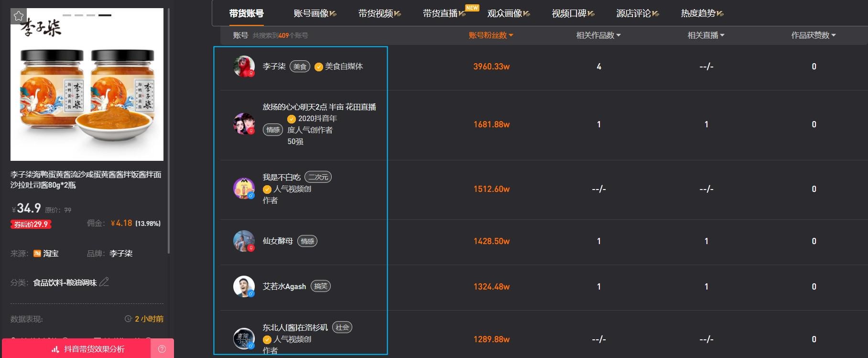Click the help question mark icon
868x358 pixels.
(x=162, y=349)
